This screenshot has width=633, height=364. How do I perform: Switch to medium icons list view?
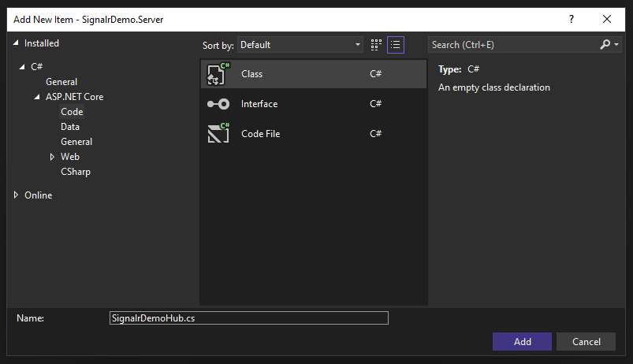point(396,45)
